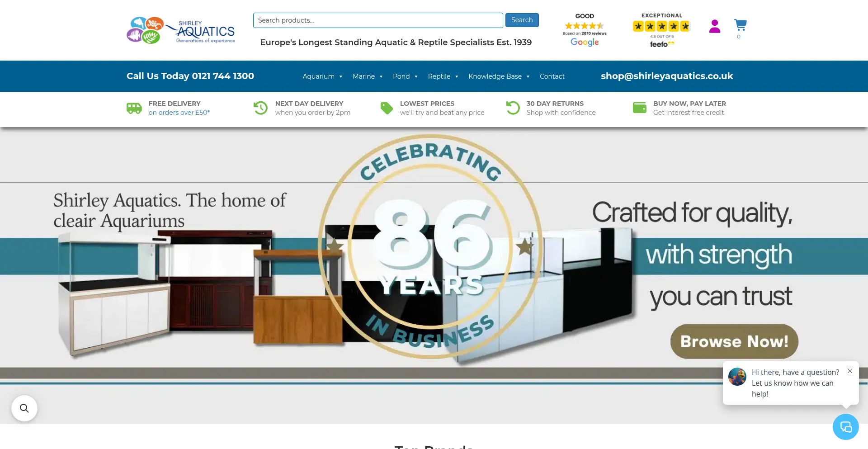The image size is (868, 449).
Task: Dismiss the chat greeting popup
Action: (850, 371)
